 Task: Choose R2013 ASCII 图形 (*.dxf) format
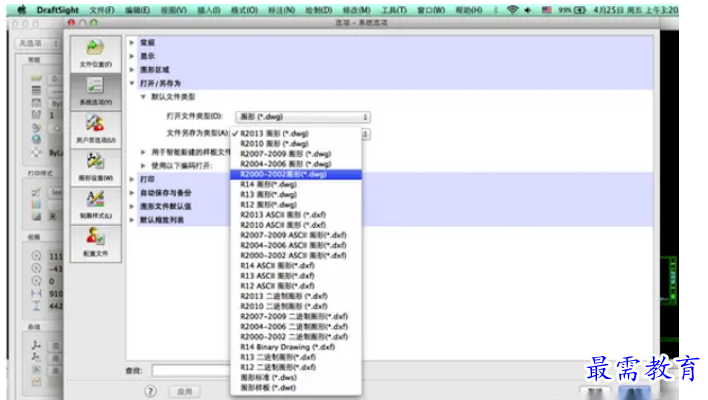pos(296,215)
